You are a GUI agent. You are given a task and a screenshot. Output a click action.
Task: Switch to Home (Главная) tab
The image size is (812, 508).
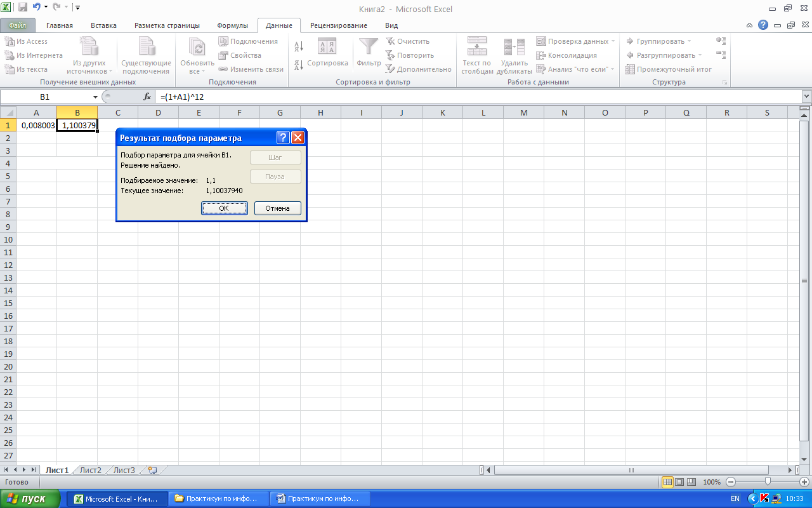coord(60,25)
